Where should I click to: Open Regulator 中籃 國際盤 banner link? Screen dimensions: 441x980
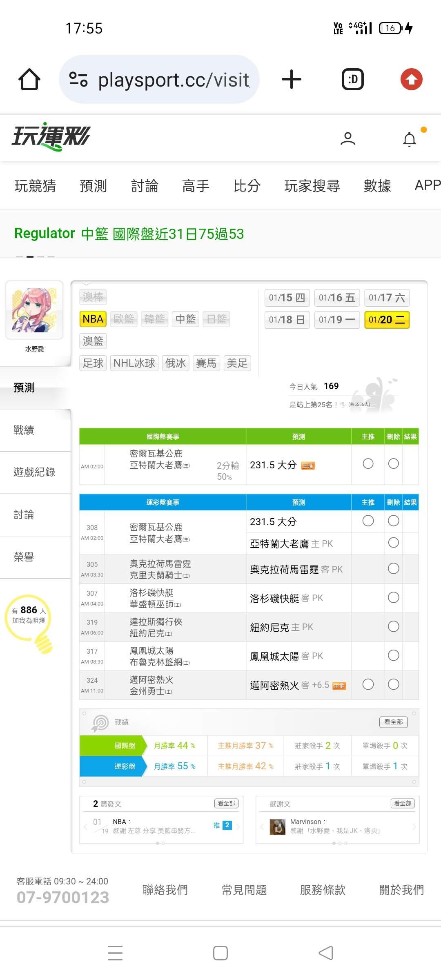(x=129, y=234)
